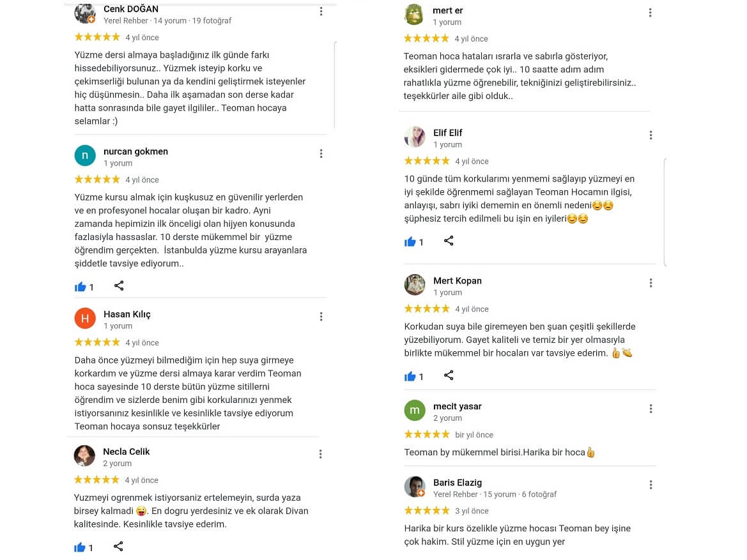Screen dimensions: 747x560
Task: Open options menu for nurcan gokmen's review
Action: 321,153
